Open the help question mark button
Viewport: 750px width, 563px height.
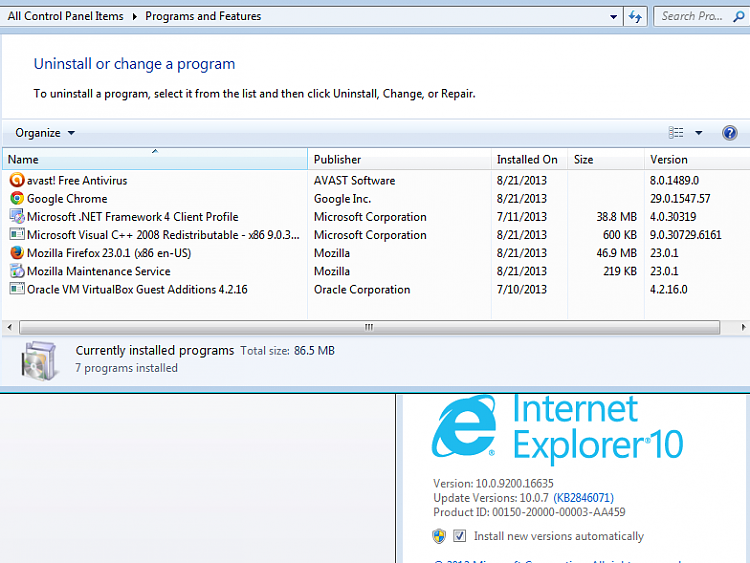729,132
